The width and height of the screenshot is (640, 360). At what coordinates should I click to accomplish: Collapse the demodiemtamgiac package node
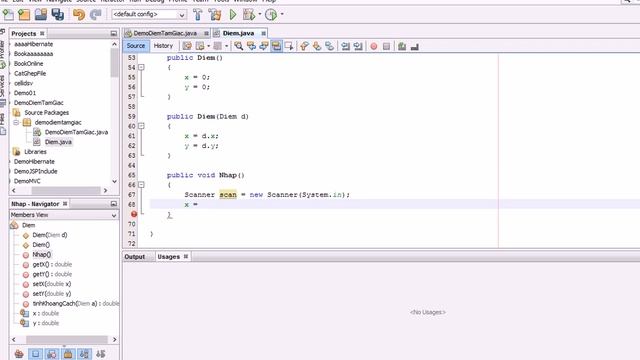click(16, 122)
